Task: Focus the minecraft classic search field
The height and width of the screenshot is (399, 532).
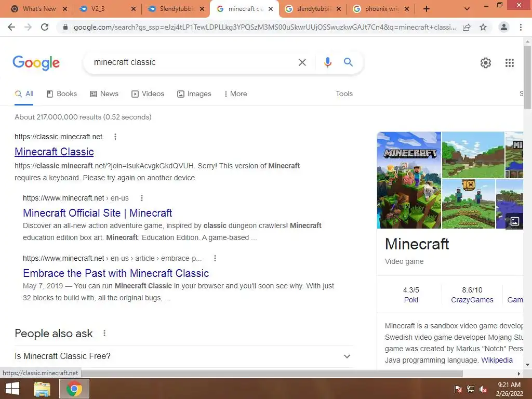Action: click(x=192, y=62)
